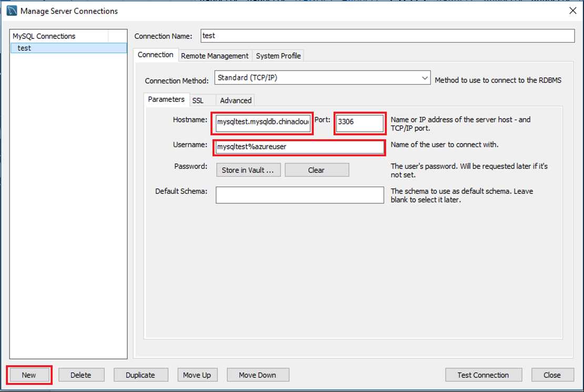Screen dimensions: 584x392
Task: Switch to the Connection tab
Action: click(x=155, y=55)
